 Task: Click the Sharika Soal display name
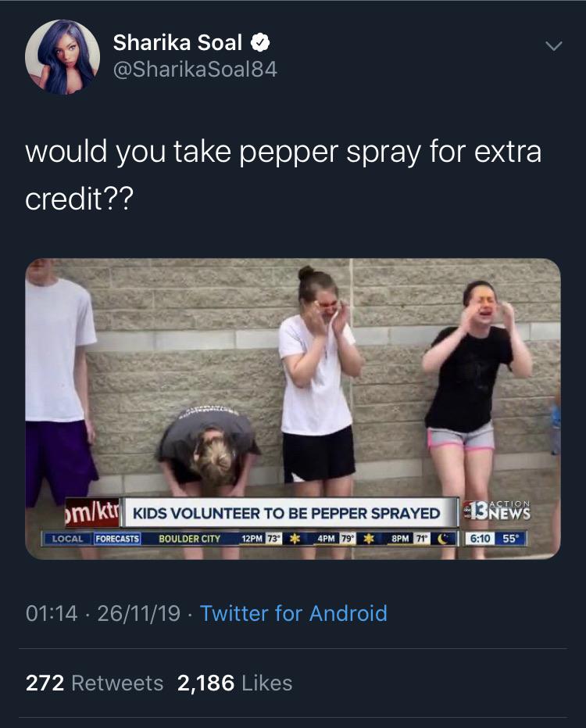tap(177, 42)
